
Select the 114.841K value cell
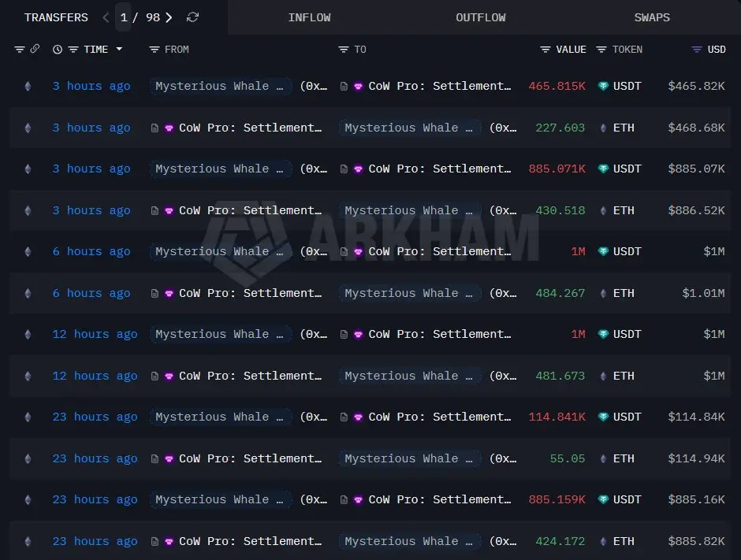point(557,417)
